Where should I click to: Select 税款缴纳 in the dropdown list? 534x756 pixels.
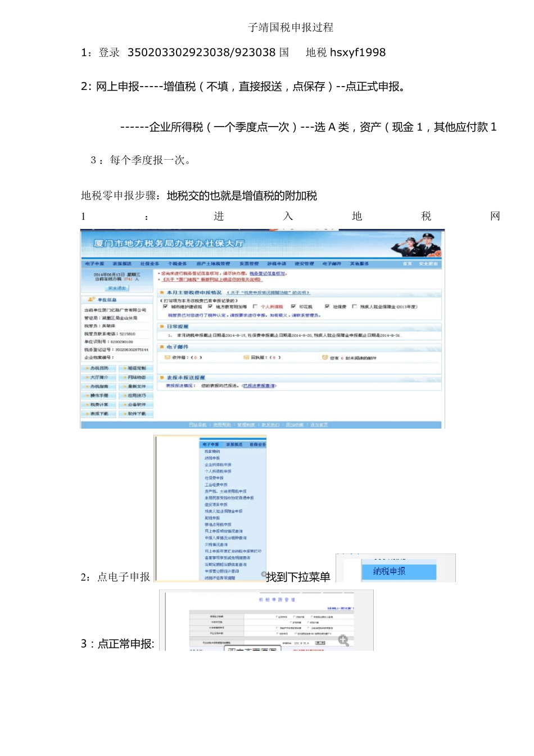[x=212, y=452]
